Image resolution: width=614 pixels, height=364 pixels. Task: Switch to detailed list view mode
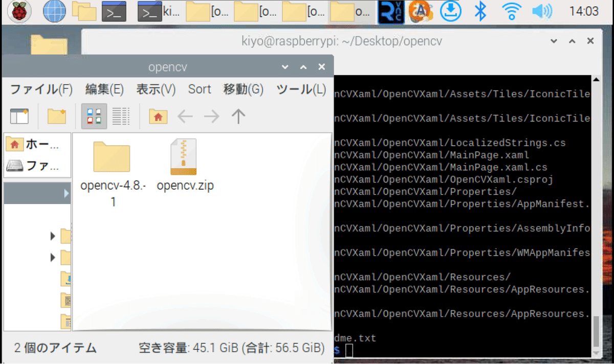pos(121,117)
